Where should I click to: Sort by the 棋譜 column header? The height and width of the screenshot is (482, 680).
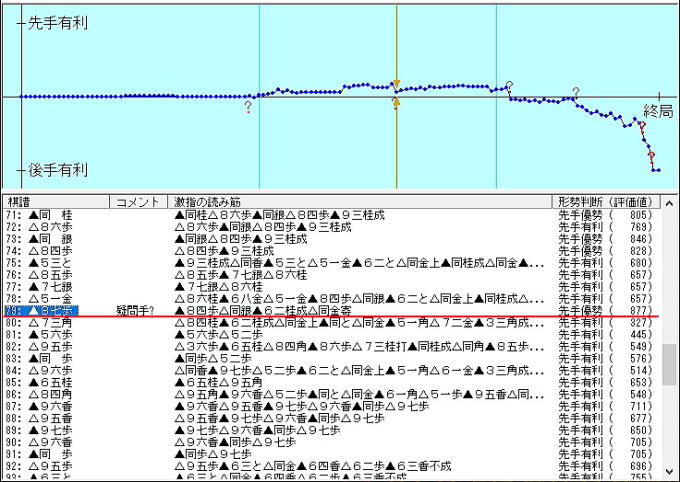click(x=56, y=202)
